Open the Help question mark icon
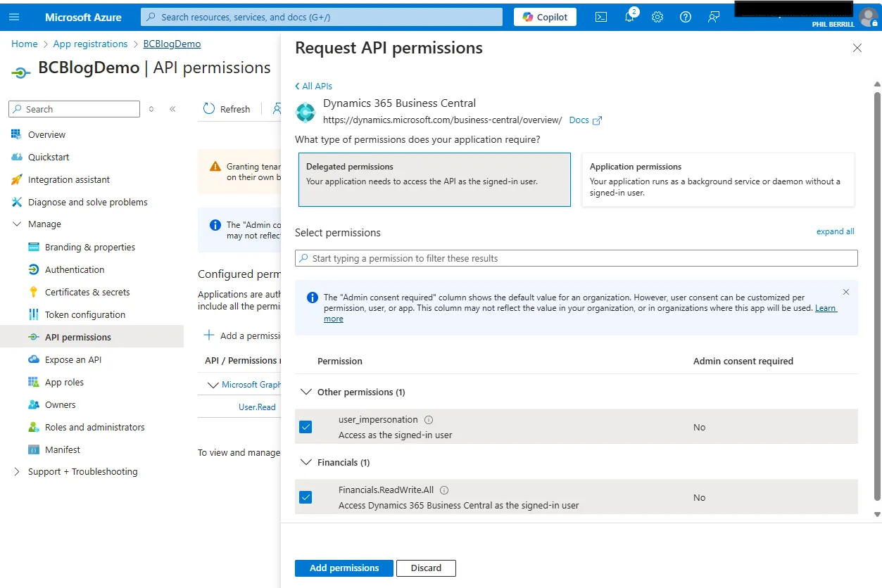882x588 pixels. (x=686, y=17)
